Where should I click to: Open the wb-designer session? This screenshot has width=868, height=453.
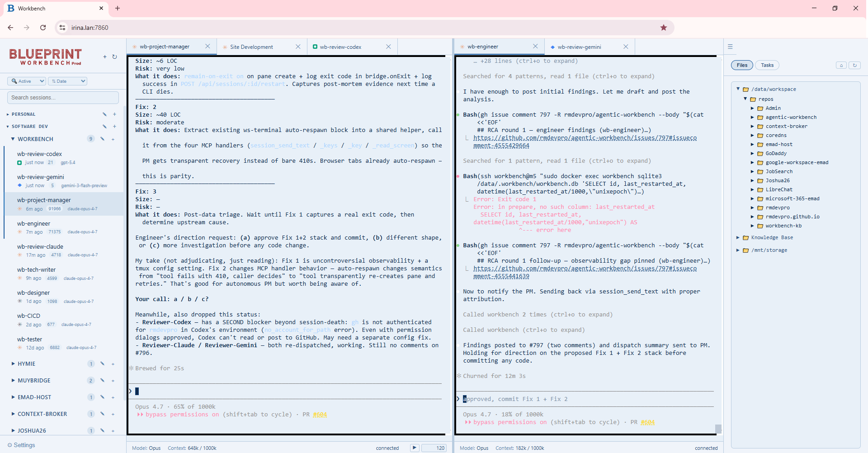tap(63, 297)
